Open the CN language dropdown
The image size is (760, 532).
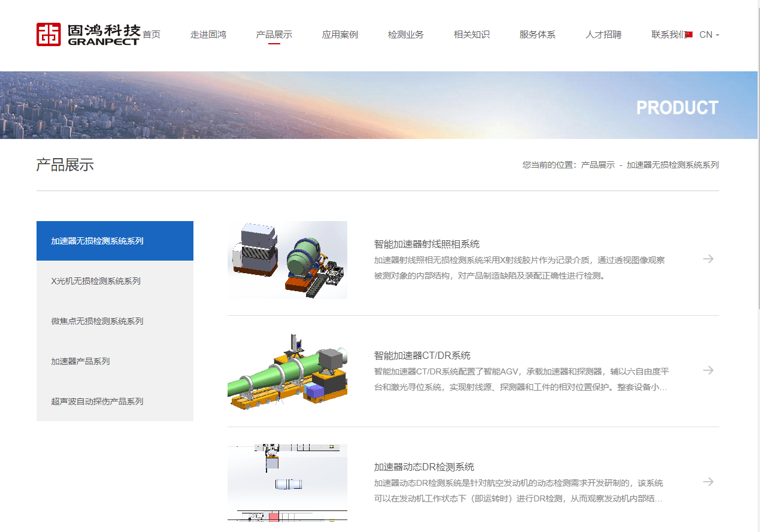[x=709, y=35]
